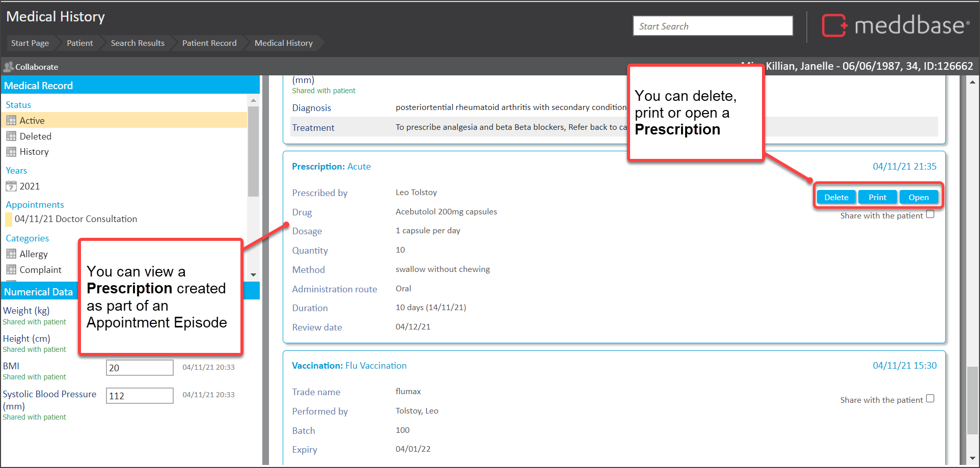
Task: Click the Start Search input field
Action: coord(712,26)
